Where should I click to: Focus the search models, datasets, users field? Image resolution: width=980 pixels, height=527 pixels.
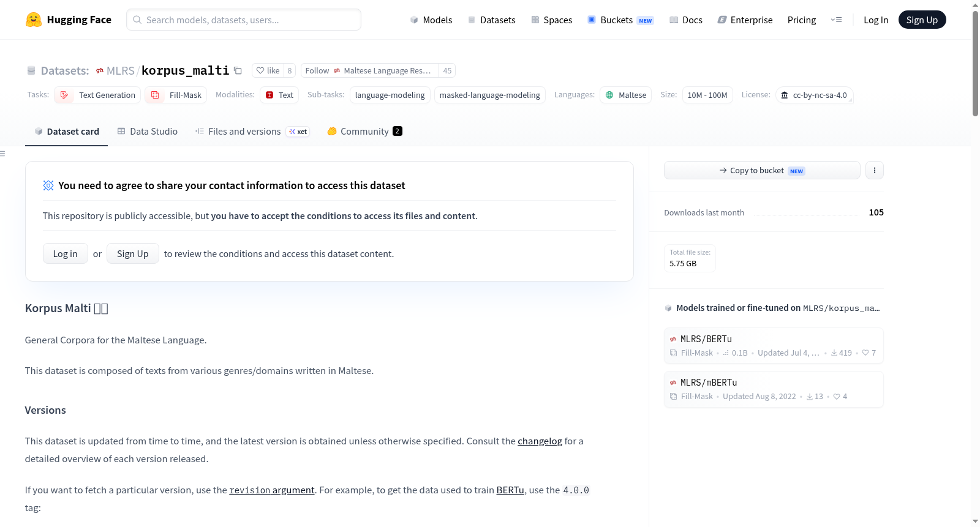(x=244, y=20)
